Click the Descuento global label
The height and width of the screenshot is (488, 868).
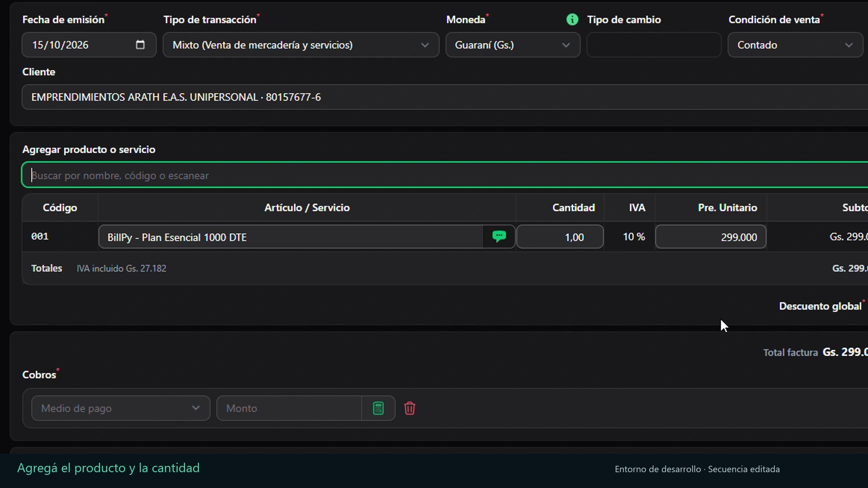pos(820,306)
